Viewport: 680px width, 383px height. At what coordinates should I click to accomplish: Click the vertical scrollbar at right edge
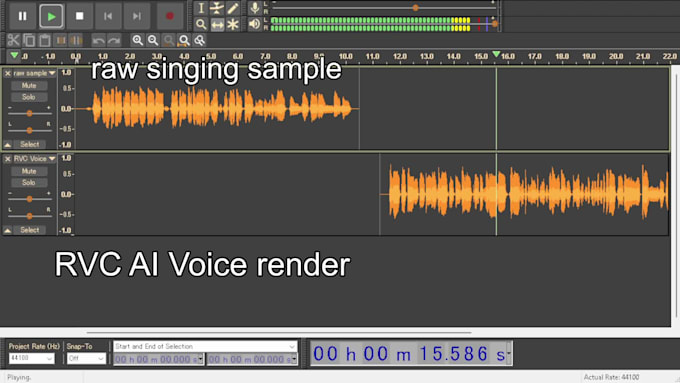coord(676,195)
